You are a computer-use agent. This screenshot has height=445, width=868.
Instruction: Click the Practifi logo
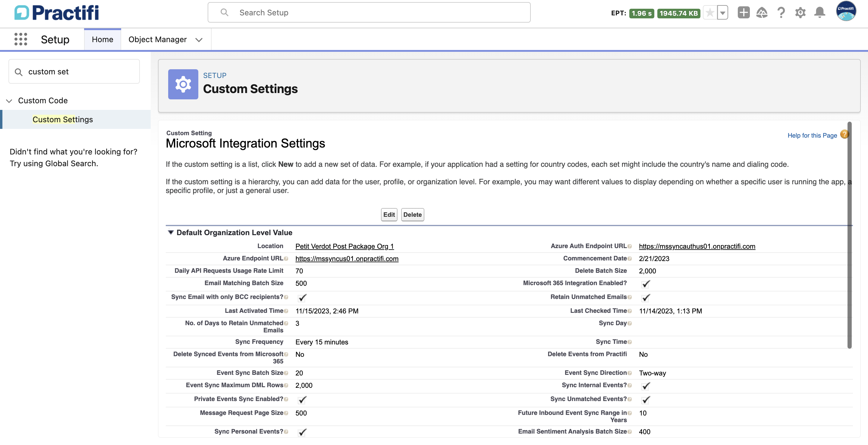point(57,13)
